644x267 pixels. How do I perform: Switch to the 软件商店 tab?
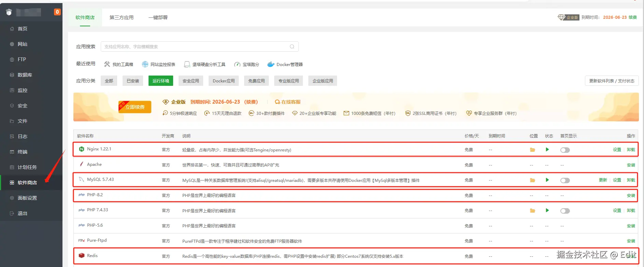pos(85,17)
